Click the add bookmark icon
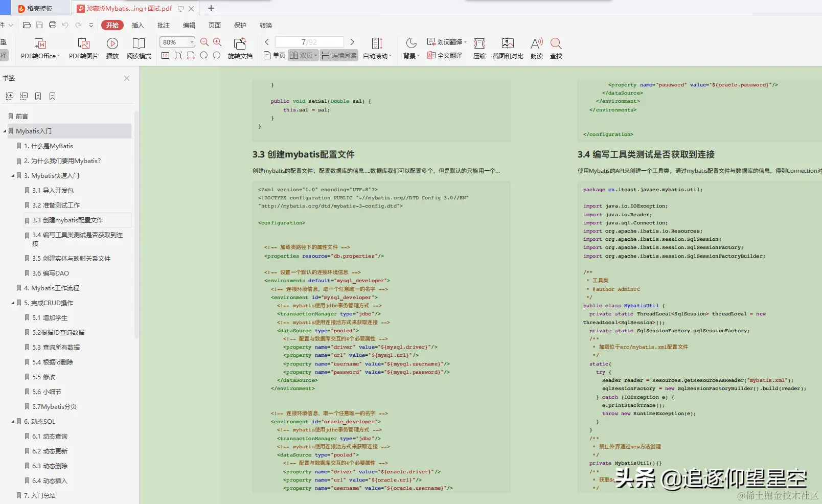822x504 pixels. click(x=38, y=96)
